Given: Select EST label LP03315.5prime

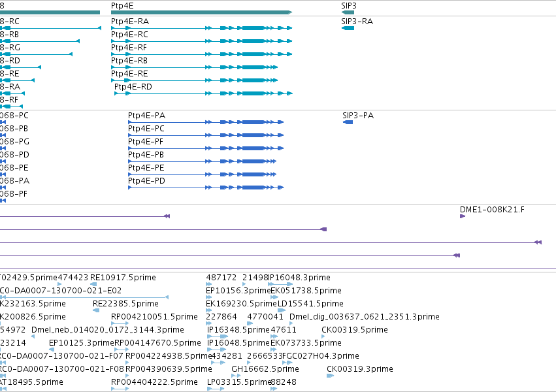Looking at the screenshot, I should (239, 382).
